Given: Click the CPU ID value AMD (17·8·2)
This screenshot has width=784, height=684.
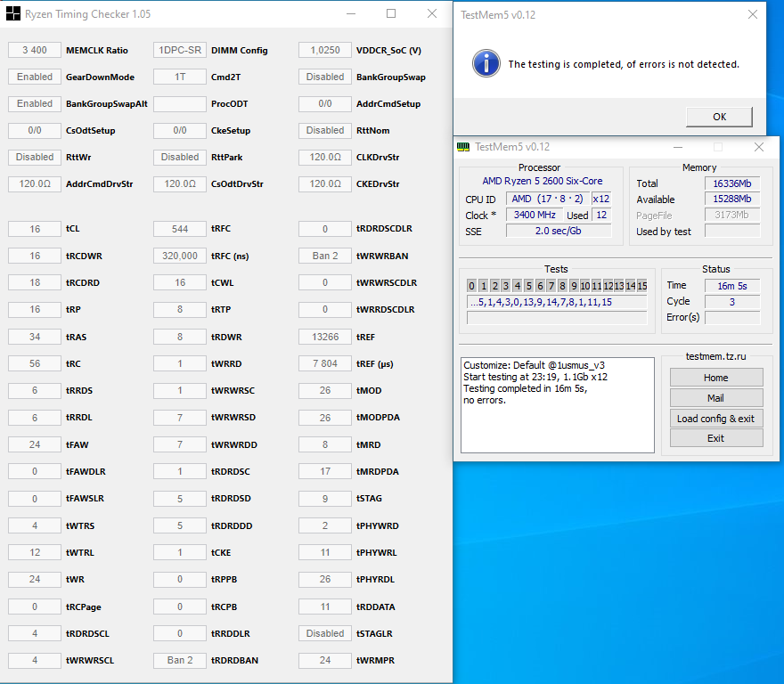Looking at the screenshot, I should tap(548, 199).
